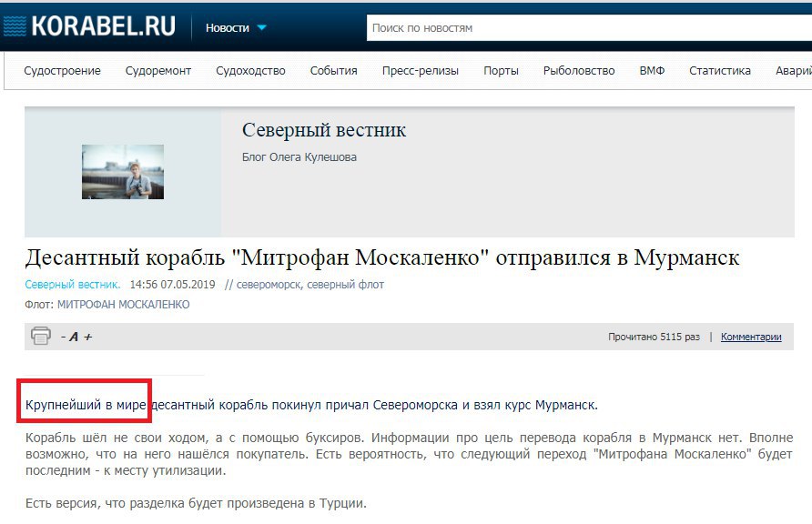Click the Прочитано 5115 раз counter
The height and width of the screenshot is (524, 812).
(654, 337)
